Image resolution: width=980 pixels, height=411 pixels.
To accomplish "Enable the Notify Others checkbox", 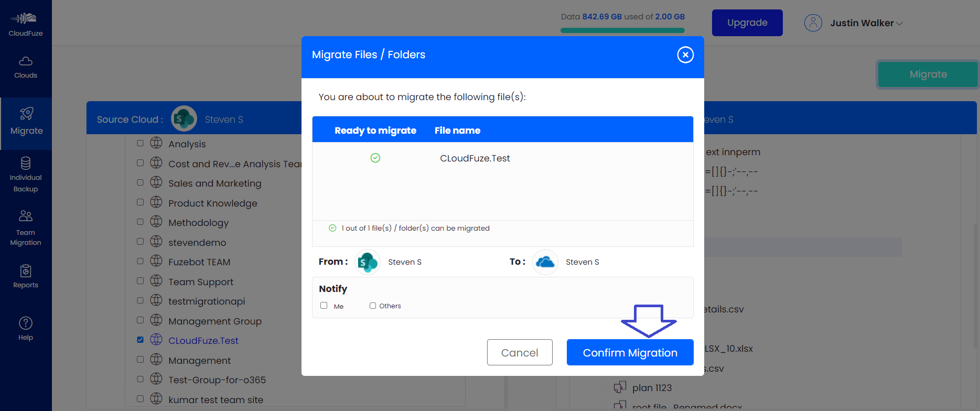I will coord(373,306).
